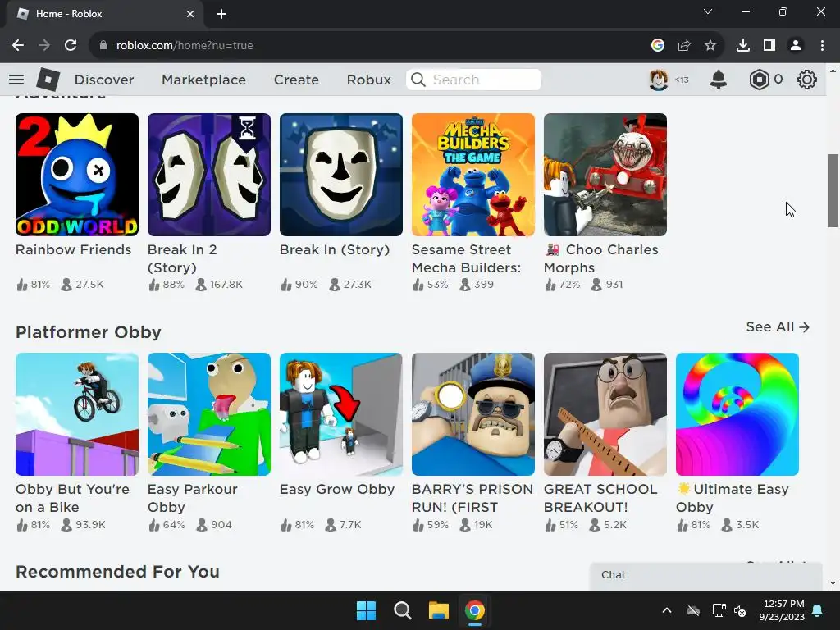Open Great School Breakout thumbnail
840x630 pixels.
point(605,414)
